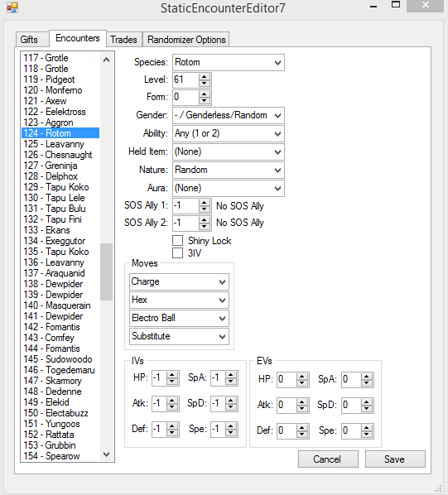Decrease SOS Ally 2 value
The image size is (448, 495).
(x=205, y=226)
